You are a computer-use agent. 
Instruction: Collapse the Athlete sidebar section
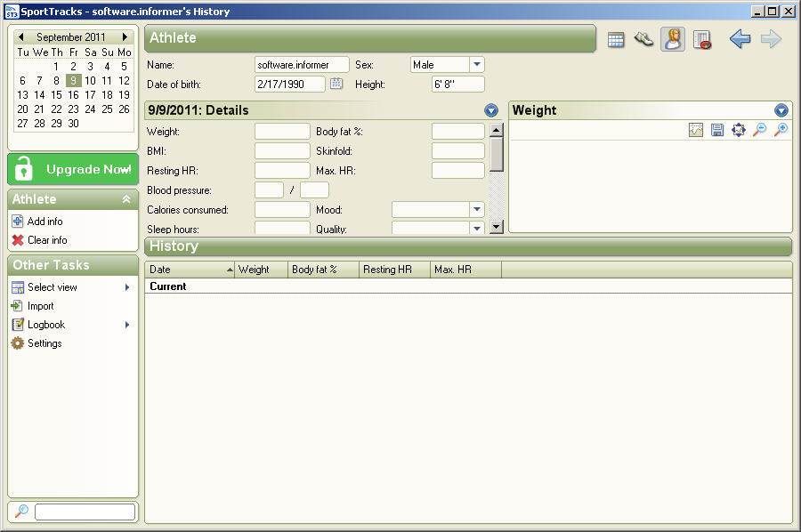click(126, 200)
